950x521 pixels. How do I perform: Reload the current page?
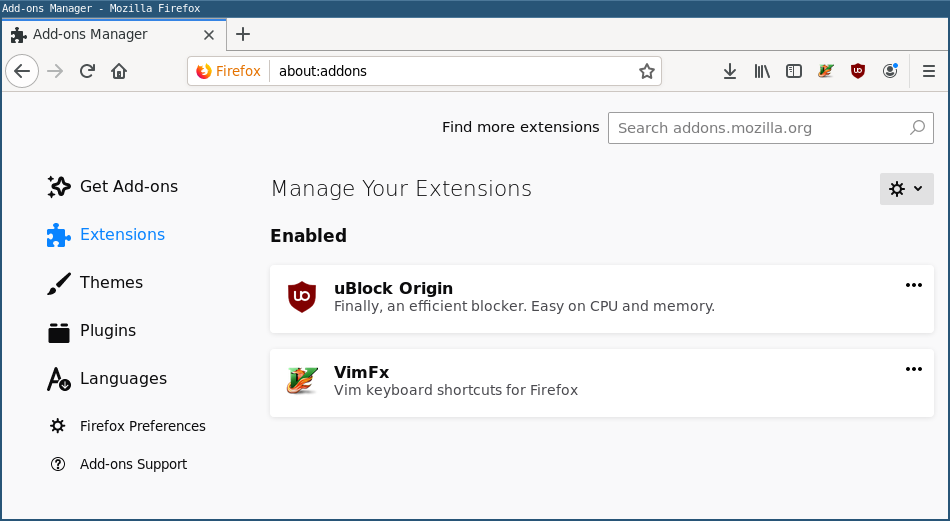(87, 71)
